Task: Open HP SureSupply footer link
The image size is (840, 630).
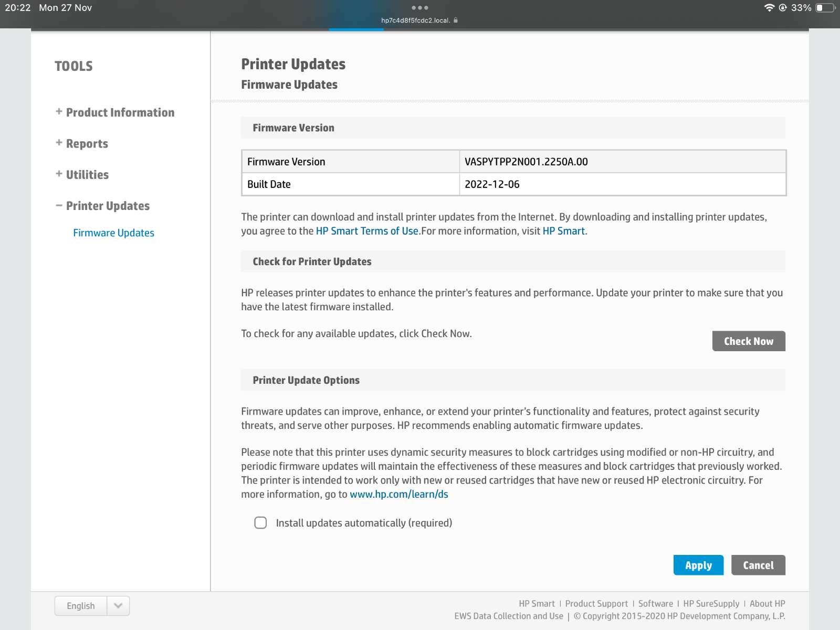Action: [711, 604]
